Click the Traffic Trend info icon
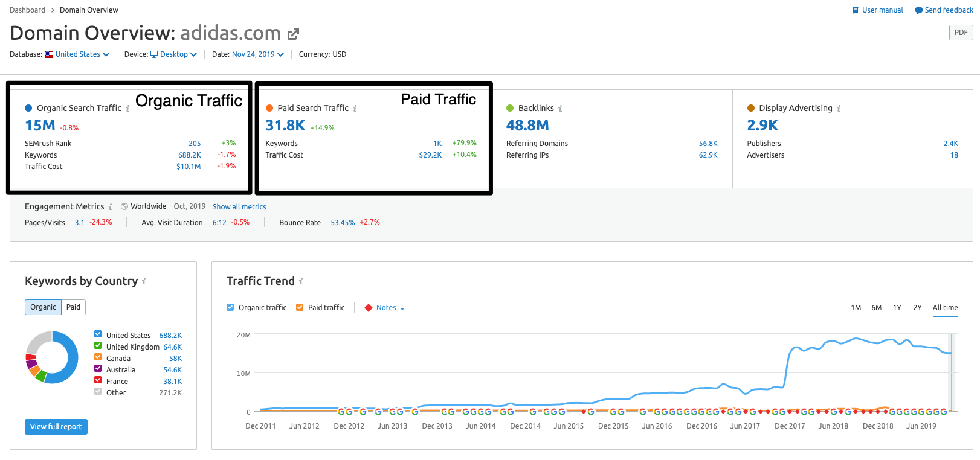 click(x=301, y=281)
